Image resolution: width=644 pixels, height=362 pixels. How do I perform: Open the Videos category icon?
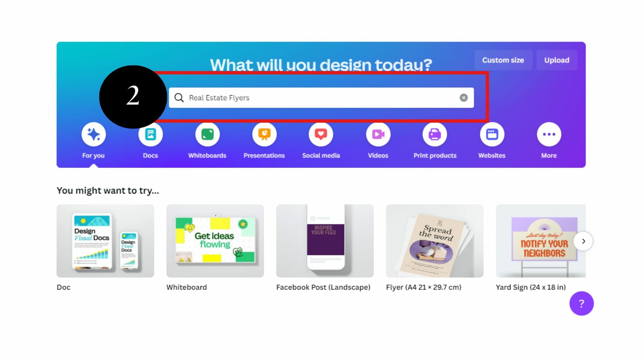[378, 134]
